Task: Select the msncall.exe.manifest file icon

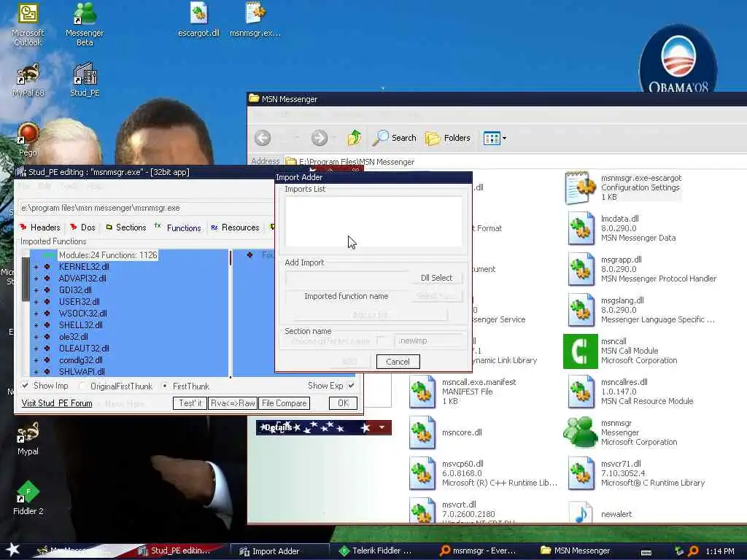Action: 422,392
